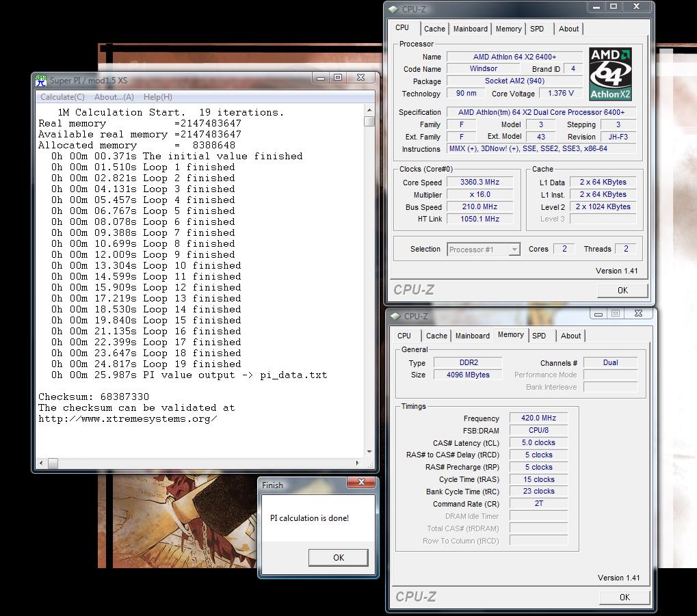Click the Channels # value 'Dual'
This screenshot has width=697, height=616.
[x=610, y=362]
